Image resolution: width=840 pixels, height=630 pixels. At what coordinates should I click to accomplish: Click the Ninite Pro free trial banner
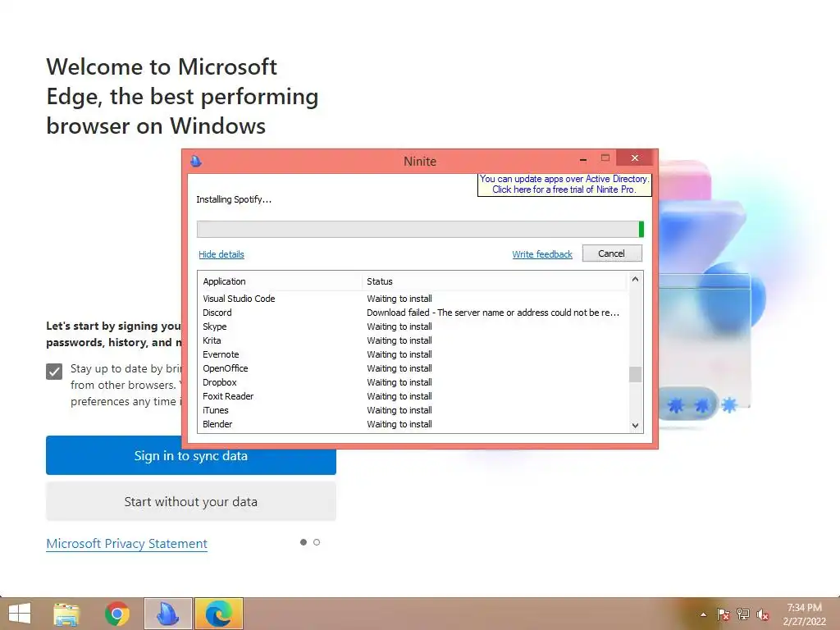564,185
